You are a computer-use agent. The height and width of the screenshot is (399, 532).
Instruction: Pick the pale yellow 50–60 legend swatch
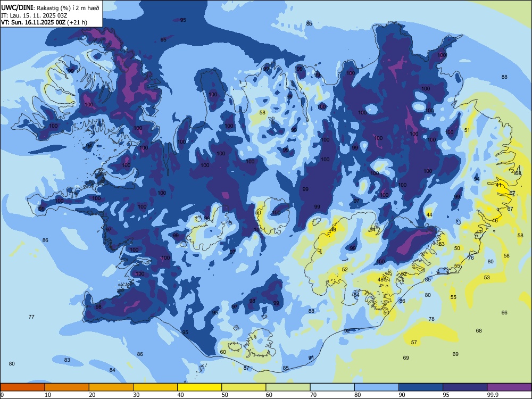click(x=244, y=387)
